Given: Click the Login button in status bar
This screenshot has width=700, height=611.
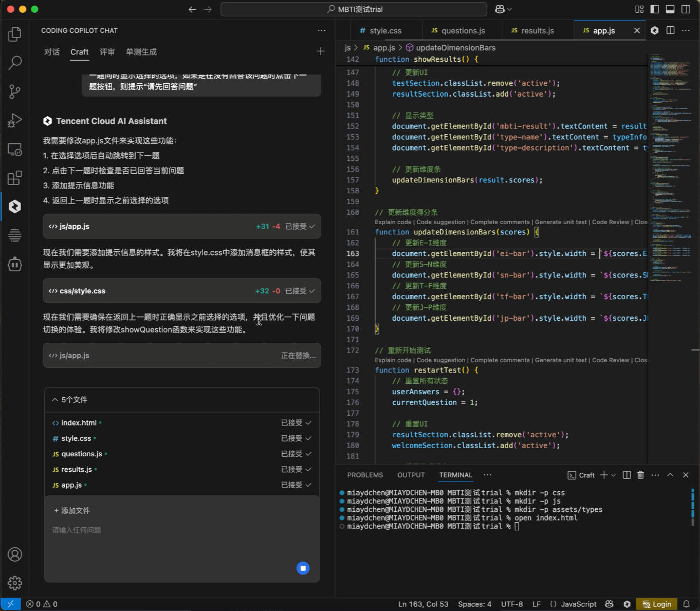Looking at the screenshot, I should pos(657,604).
